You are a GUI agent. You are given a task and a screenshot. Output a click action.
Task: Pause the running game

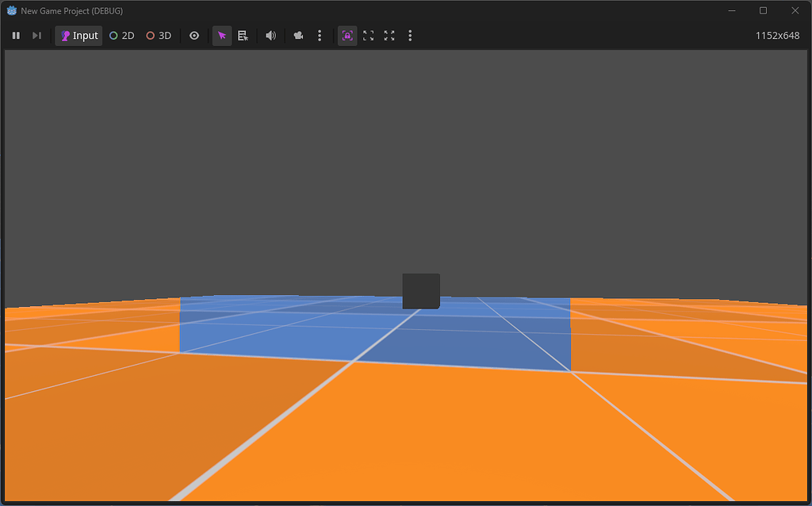16,35
